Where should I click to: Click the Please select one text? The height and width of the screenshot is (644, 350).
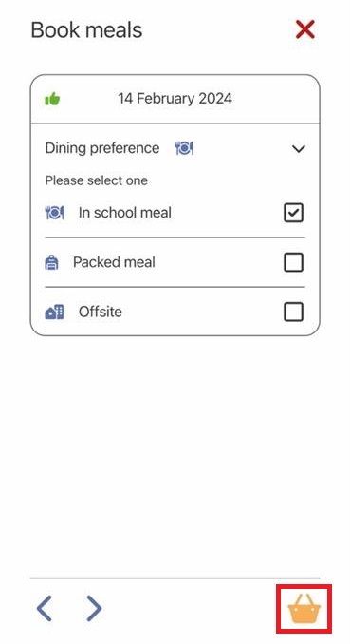pyautogui.click(x=97, y=180)
